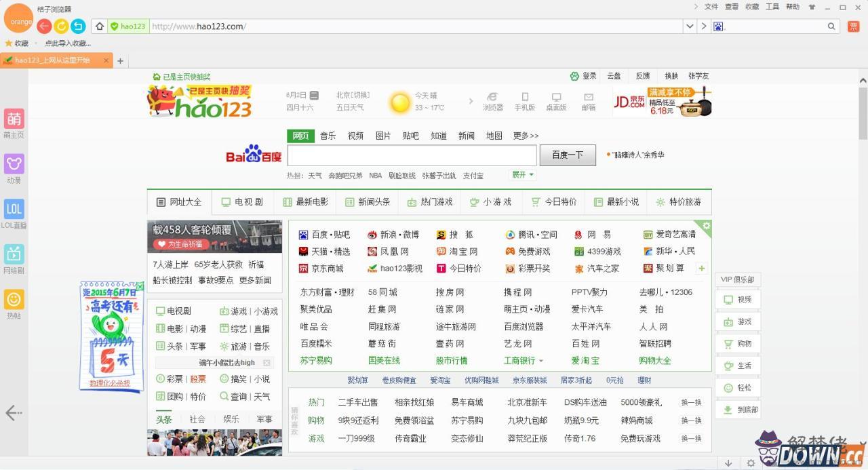
Task: Expand 更多>> in Baidu categories
Action: (x=526, y=136)
